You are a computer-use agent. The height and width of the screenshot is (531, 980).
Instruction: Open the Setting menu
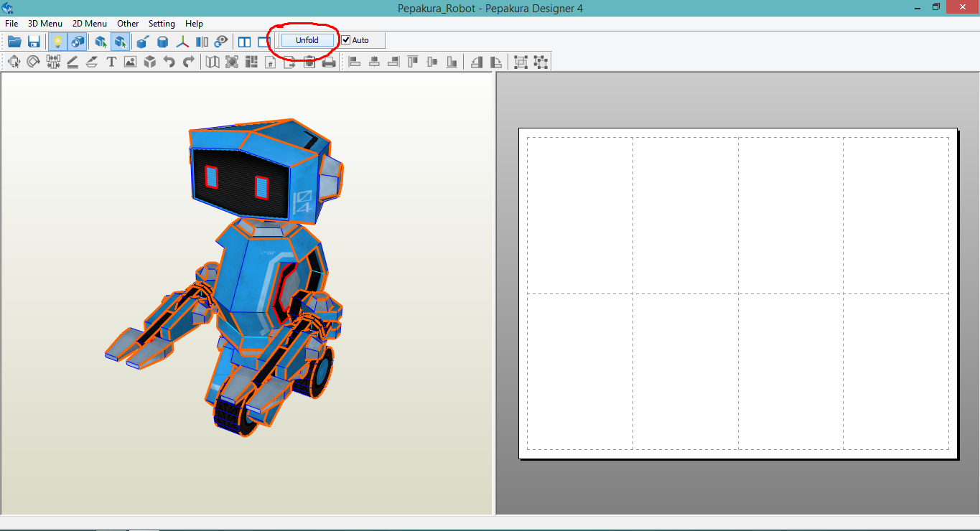click(162, 23)
